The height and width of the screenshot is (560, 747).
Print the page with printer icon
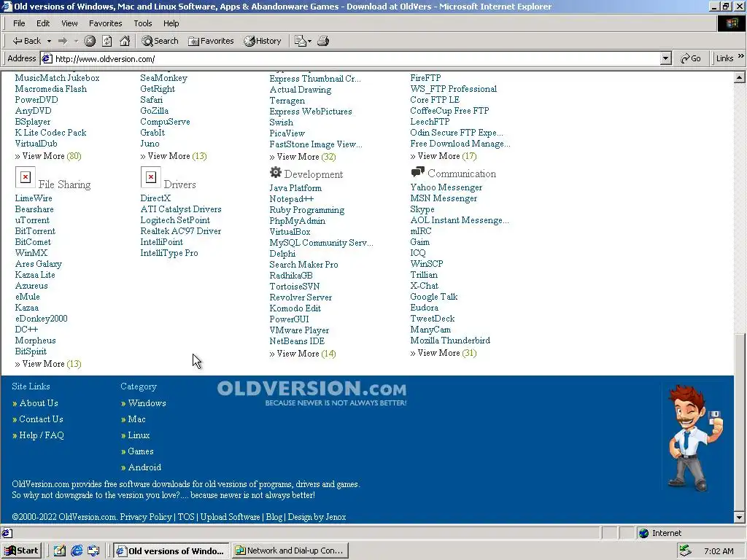pyautogui.click(x=323, y=41)
